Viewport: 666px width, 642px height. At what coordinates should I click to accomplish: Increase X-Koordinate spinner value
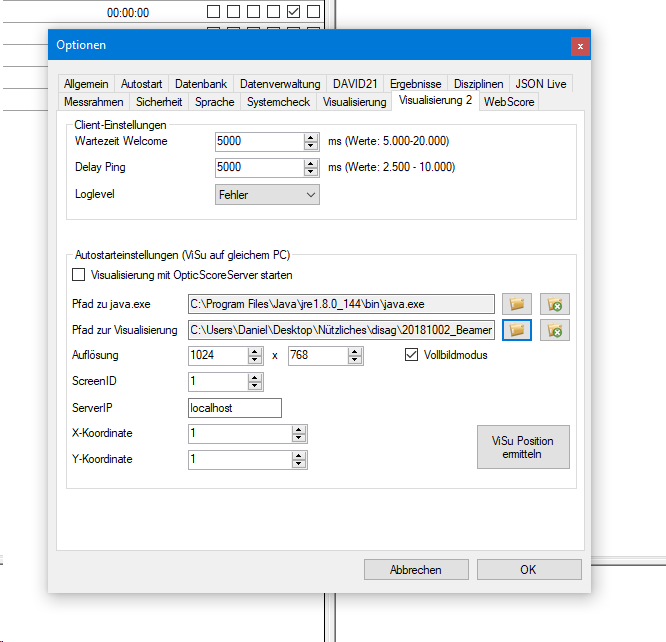click(x=298, y=429)
